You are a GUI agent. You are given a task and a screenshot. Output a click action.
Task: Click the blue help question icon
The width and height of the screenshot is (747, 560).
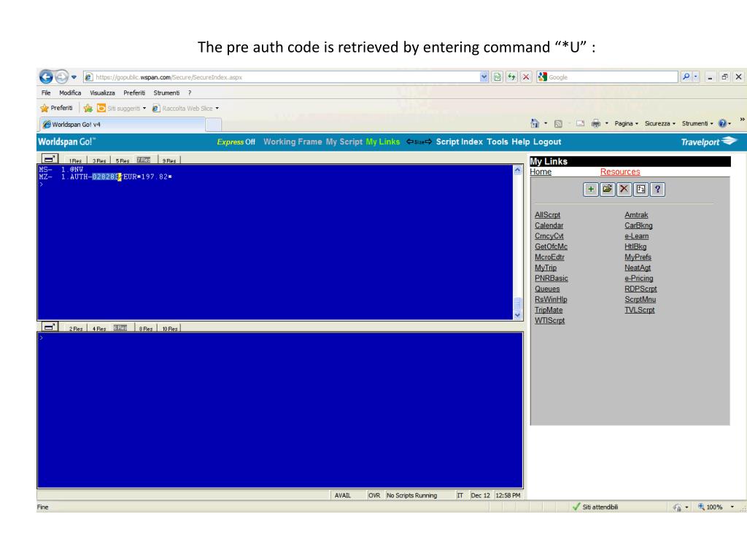coord(723,123)
